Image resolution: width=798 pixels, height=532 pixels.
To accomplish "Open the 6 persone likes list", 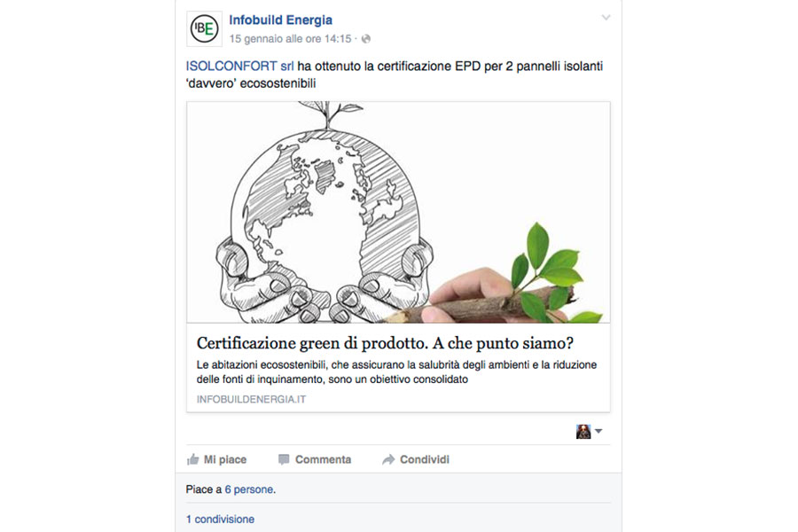I will click(249, 489).
